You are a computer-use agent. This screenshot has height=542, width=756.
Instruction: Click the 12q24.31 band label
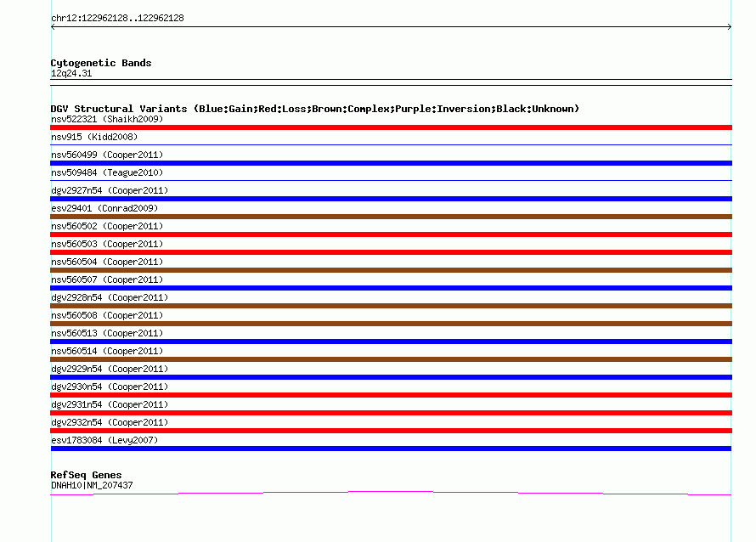point(71,73)
